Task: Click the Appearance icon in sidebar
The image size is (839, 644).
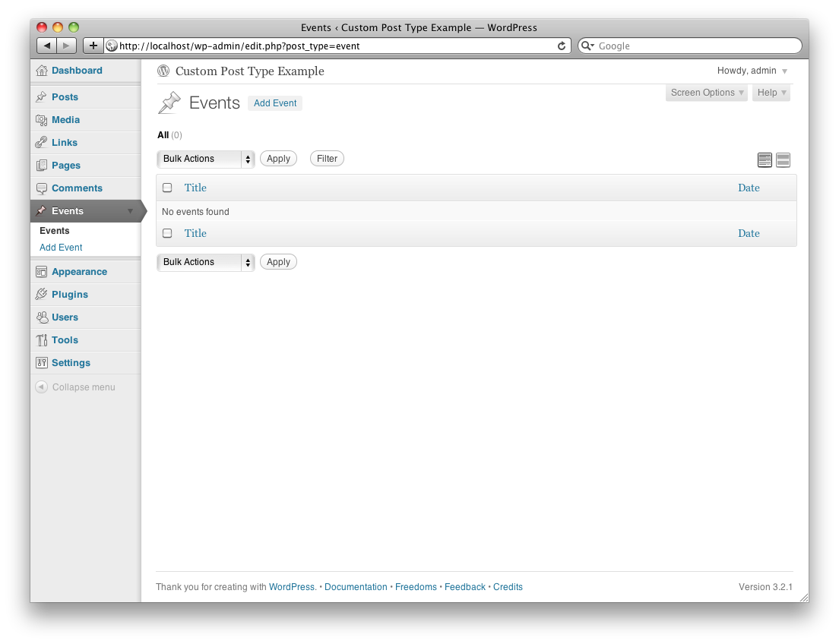Action: click(x=41, y=272)
